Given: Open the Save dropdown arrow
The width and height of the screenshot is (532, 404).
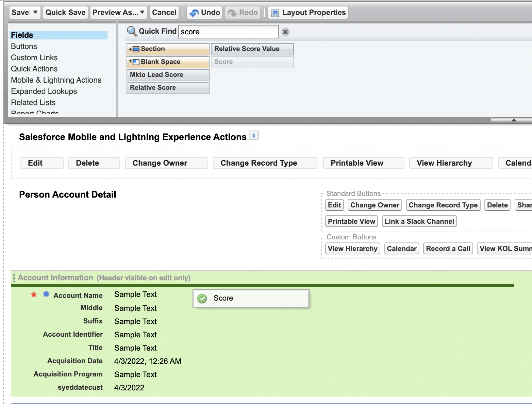Looking at the screenshot, I should (35, 12).
